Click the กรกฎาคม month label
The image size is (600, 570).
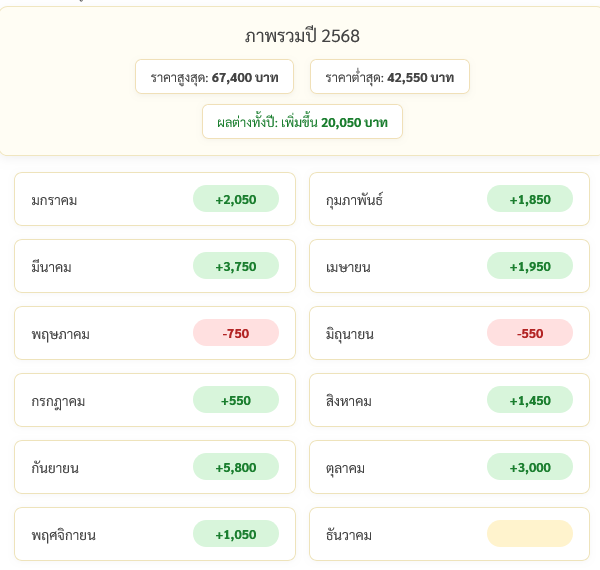pyautogui.click(x=58, y=401)
